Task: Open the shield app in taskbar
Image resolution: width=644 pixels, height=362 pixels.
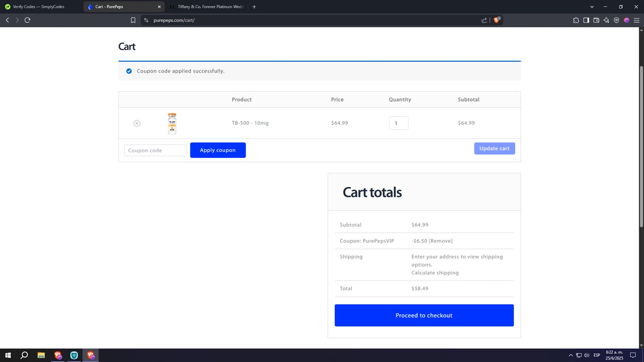Action: (x=74, y=355)
